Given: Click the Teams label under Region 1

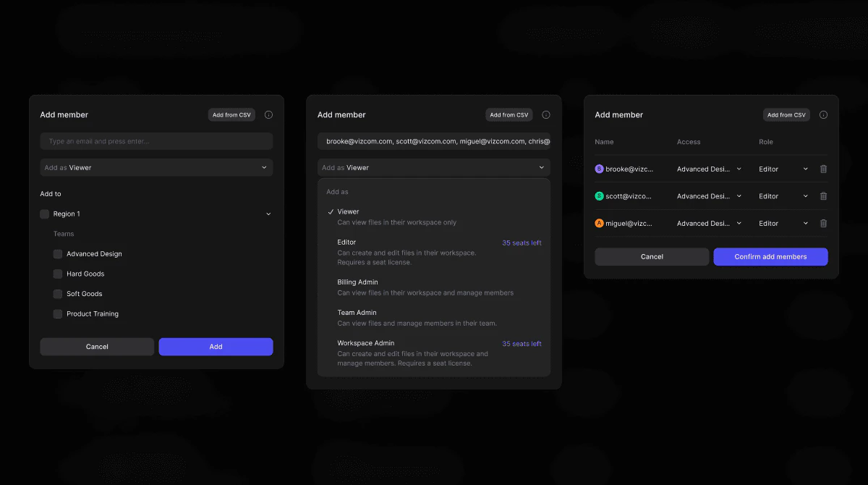Looking at the screenshot, I should [64, 234].
